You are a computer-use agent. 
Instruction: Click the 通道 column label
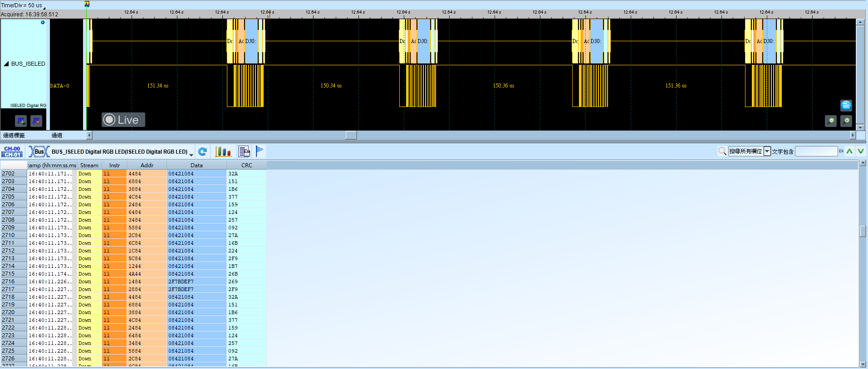coord(57,135)
